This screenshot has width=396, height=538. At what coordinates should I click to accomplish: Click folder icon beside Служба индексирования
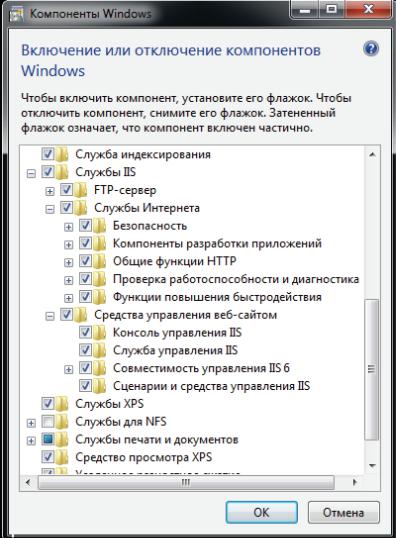click(62, 154)
